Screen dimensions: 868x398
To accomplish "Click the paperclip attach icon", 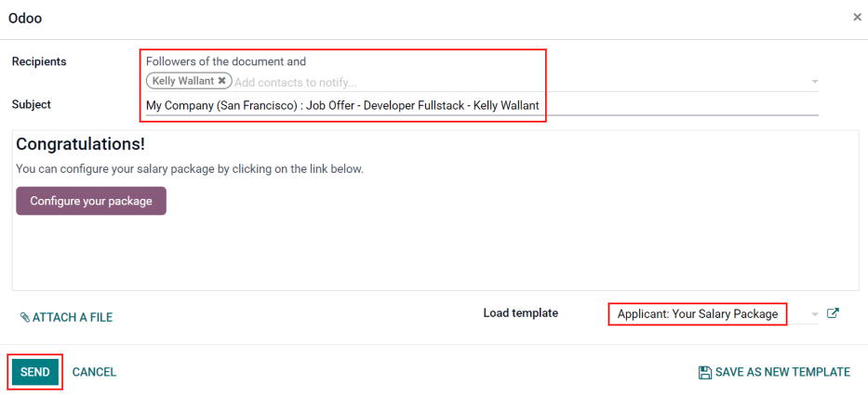I will (x=25, y=318).
